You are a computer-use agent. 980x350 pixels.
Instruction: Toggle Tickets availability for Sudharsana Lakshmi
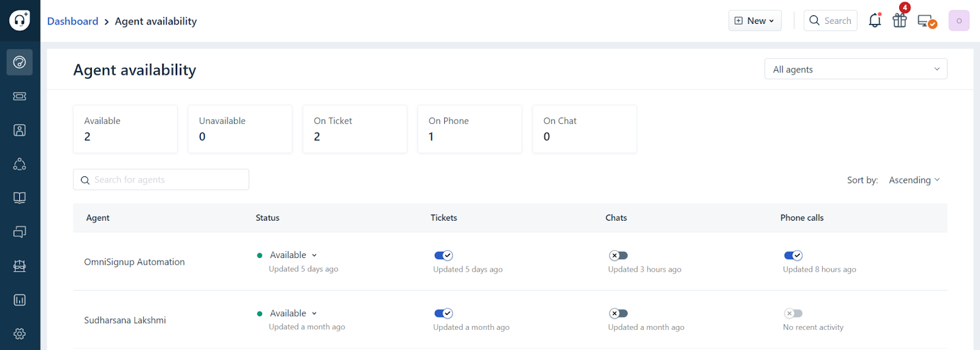pyautogui.click(x=443, y=313)
